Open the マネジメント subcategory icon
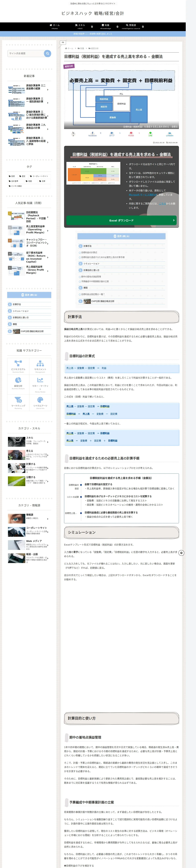Screen dimensions: 196x868 (40, 366)
